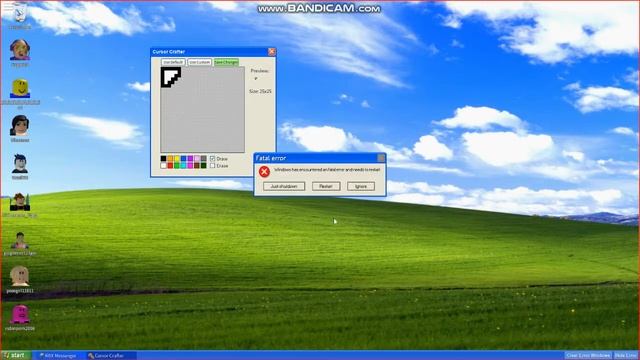Choose Just shutdown in the Fatal error dialog
The width and height of the screenshot is (640, 360).
tap(284, 186)
